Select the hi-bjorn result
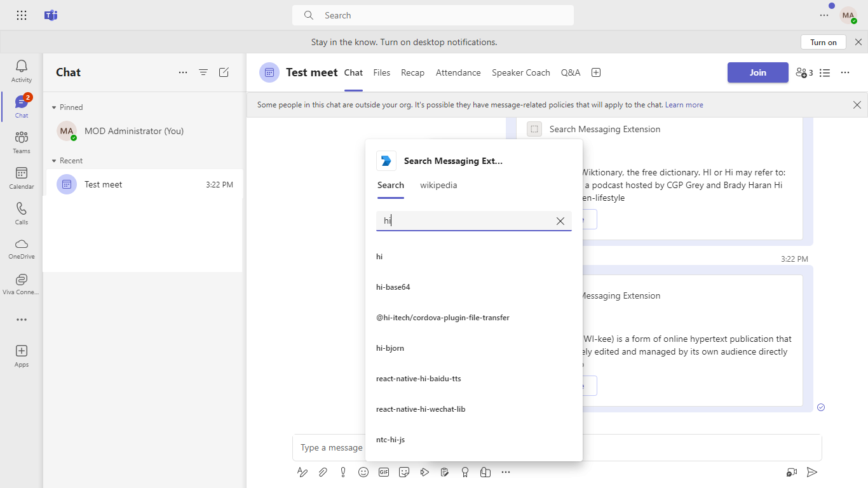The height and width of the screenshot is (488, 868). click(474, 348)
